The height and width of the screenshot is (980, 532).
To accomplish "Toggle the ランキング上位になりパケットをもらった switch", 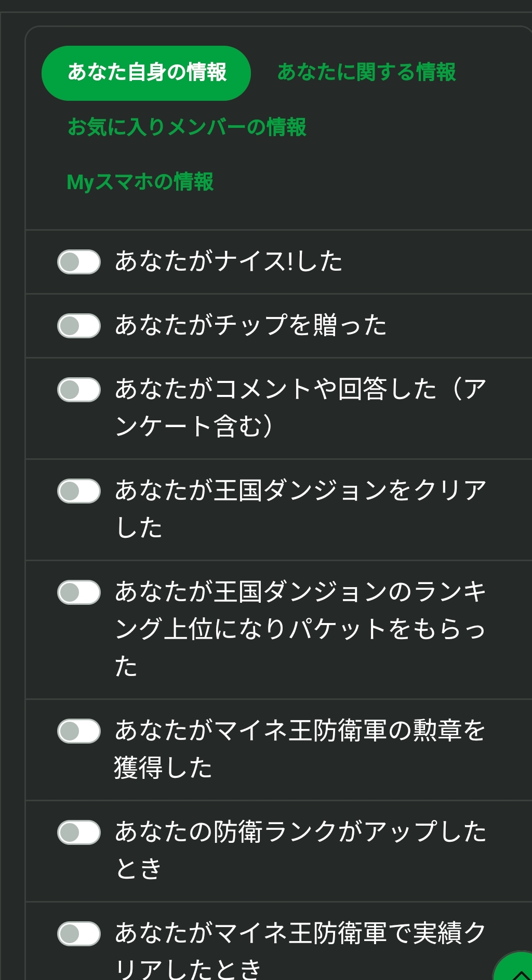I will click(79, 592).
